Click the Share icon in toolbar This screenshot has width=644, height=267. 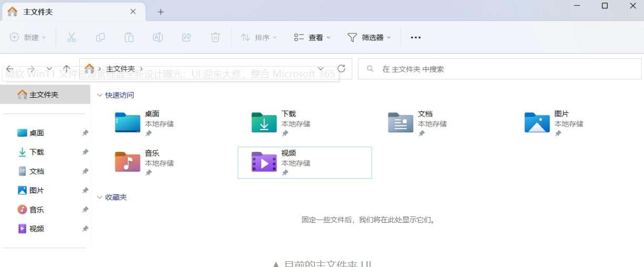pyautogui.click(x=186, y=37)
